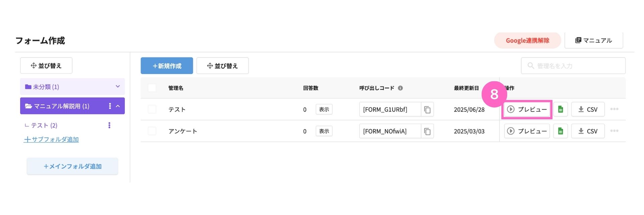
Task: Check the アンケート form row checkbox
Action: coord(152,131)
